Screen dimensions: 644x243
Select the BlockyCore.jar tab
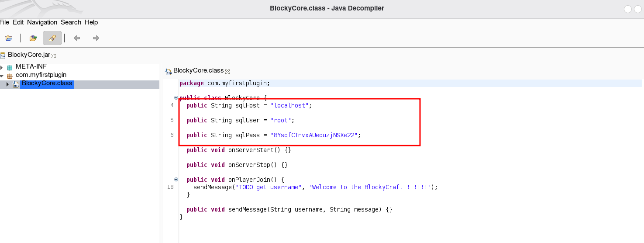(x=29, y=55)
